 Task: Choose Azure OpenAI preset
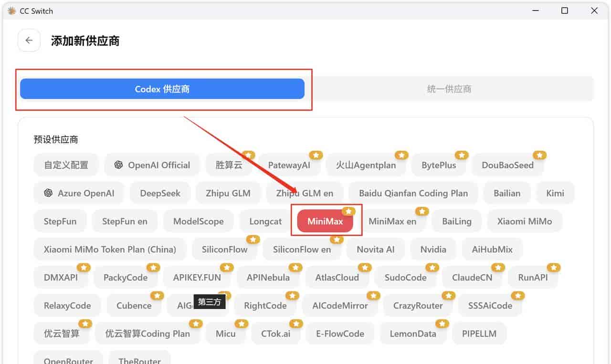(79, 193)
